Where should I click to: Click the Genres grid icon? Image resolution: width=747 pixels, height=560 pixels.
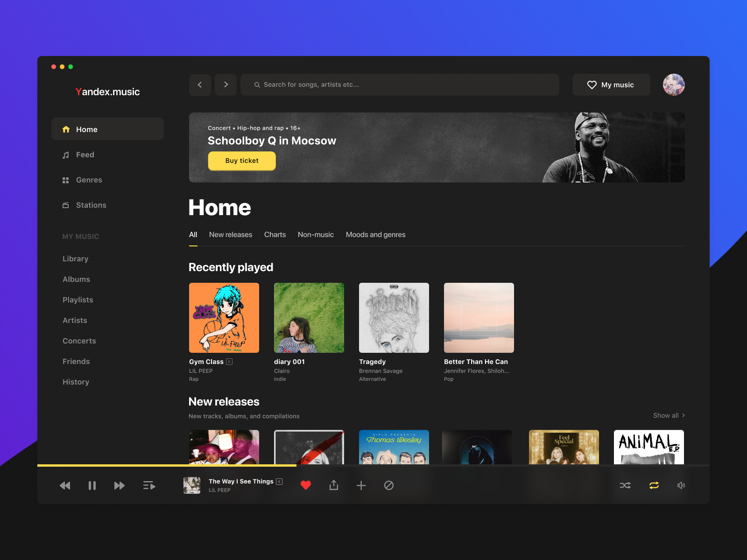click(66, 180)
